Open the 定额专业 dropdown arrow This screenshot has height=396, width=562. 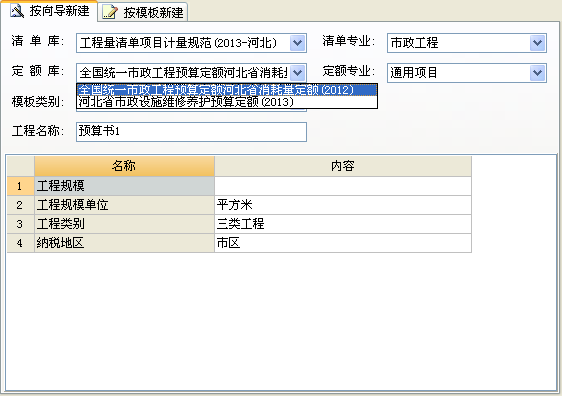537,73
